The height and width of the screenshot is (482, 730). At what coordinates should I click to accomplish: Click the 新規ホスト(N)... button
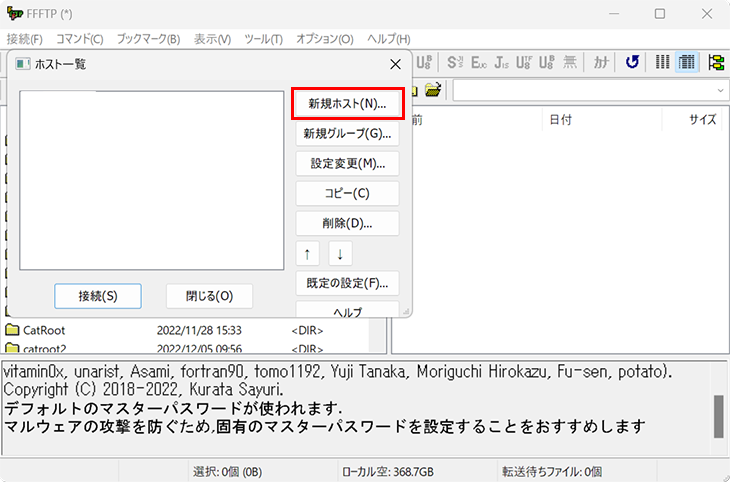click(x=347, y=103)
